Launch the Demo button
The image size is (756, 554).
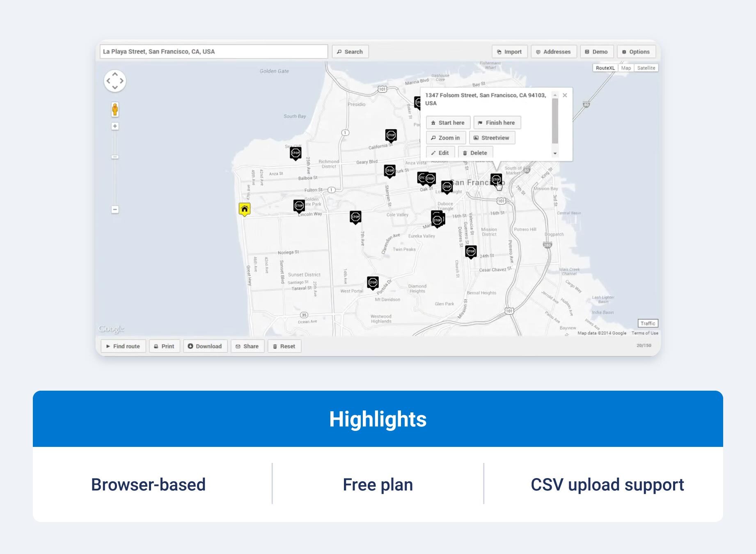click(597, 52)
